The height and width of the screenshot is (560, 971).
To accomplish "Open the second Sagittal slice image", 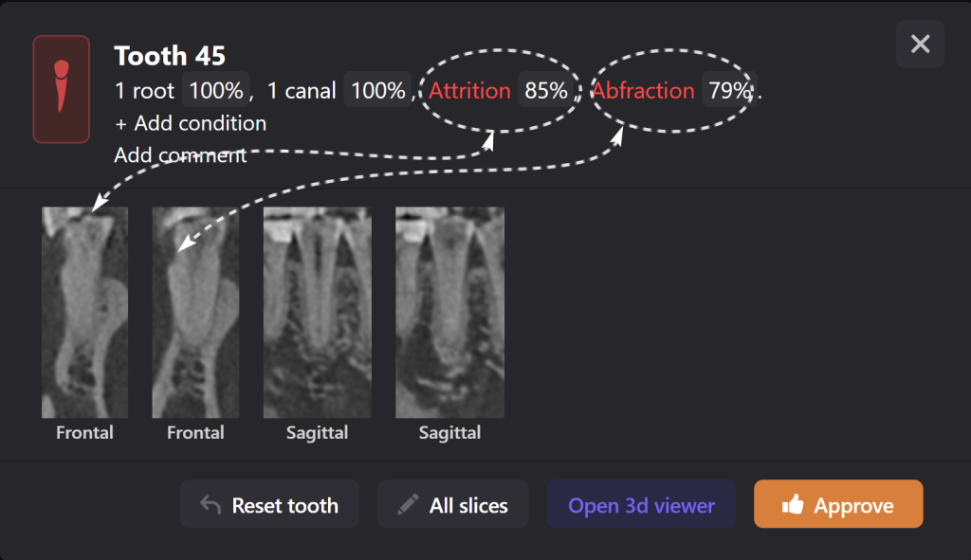I will pyautogui.click(x=449, y=313).
